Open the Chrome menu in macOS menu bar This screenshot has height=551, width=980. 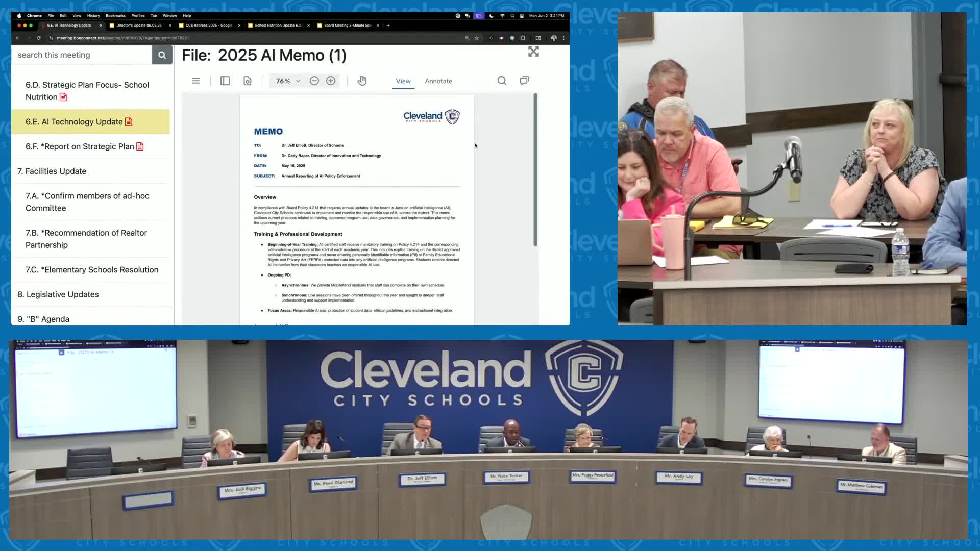coord(34,16)
